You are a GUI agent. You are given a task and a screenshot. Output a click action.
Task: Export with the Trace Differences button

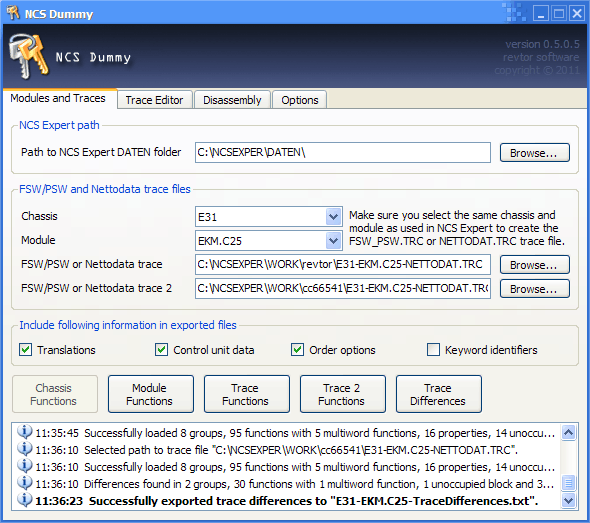[x=438, y=394]
